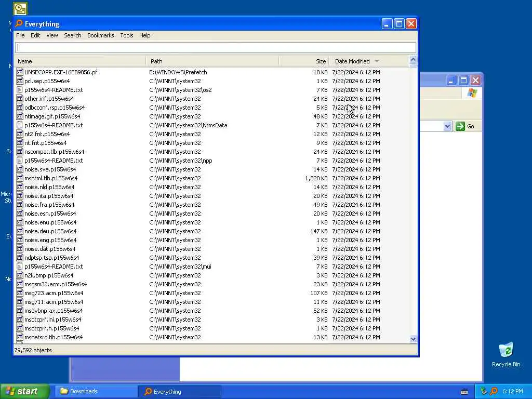Open the Tools menu

(x=127, y=35)
